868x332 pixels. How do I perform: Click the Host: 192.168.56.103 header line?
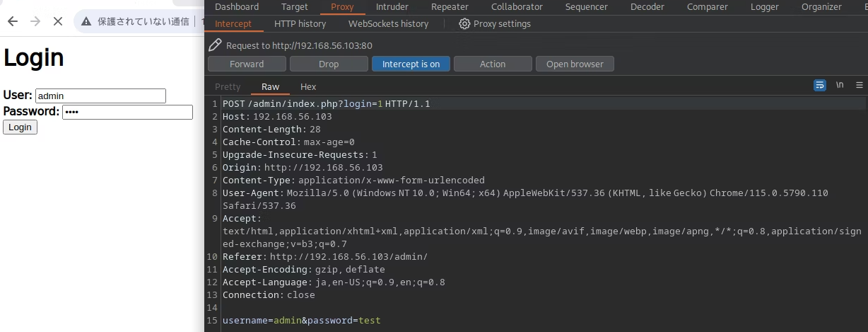[276, 117]
